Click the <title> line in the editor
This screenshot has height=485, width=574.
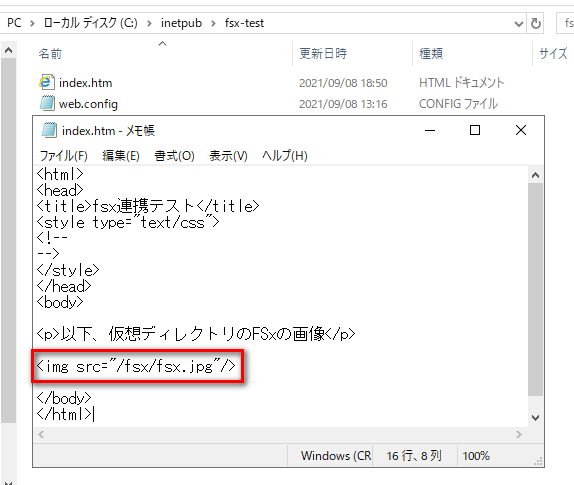pos(148,206)
